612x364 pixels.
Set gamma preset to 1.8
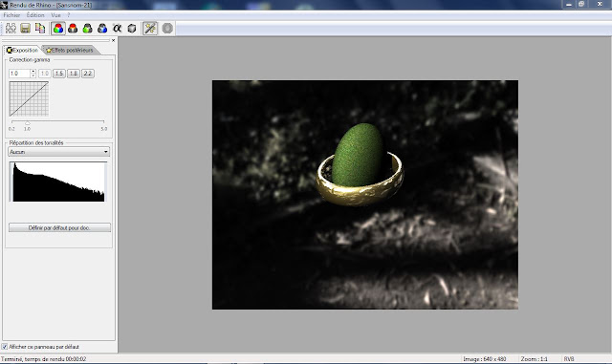pos(74,74)
